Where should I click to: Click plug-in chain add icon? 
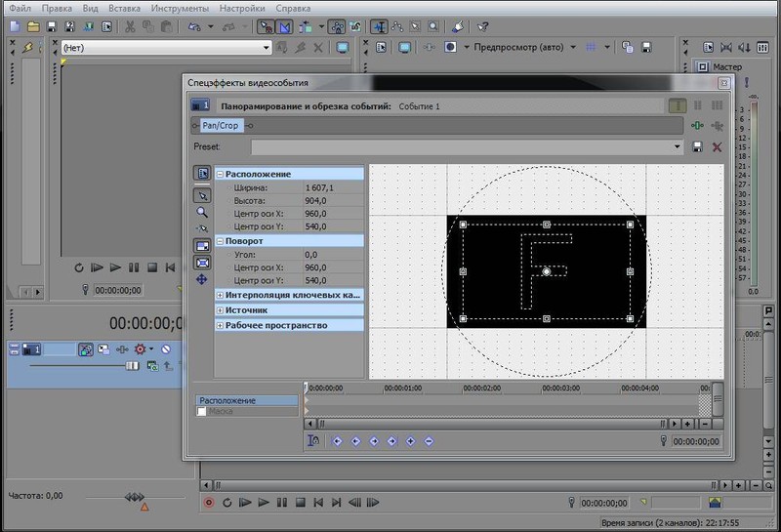point(698,126)
